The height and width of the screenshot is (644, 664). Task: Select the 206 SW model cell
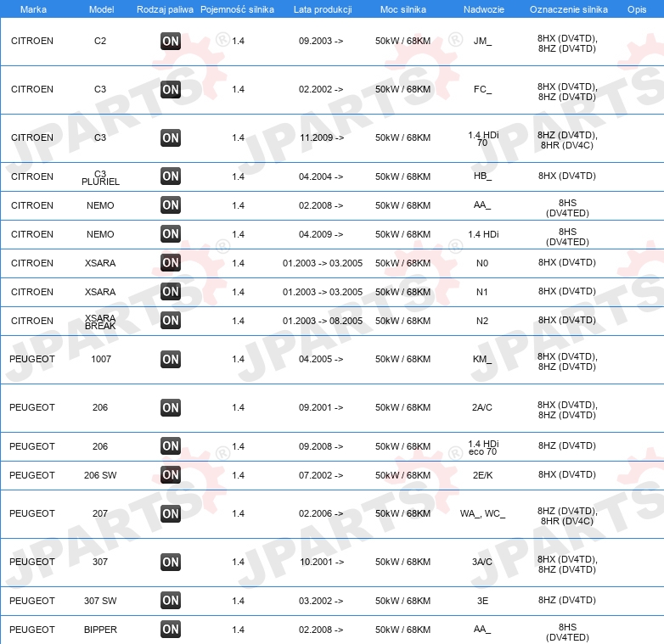100,475
